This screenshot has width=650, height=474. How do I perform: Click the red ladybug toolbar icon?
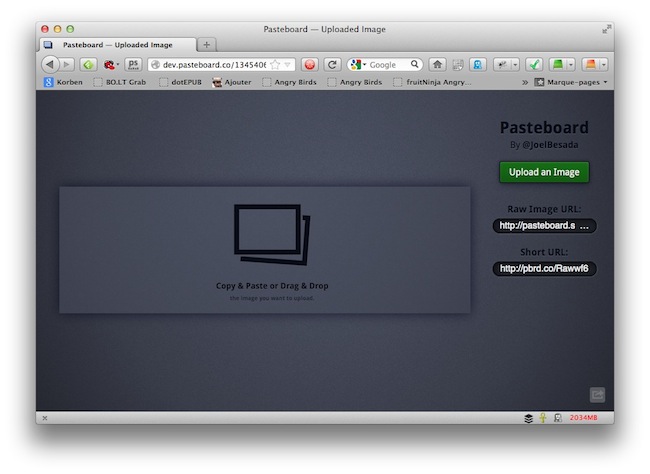pos(109,65)
